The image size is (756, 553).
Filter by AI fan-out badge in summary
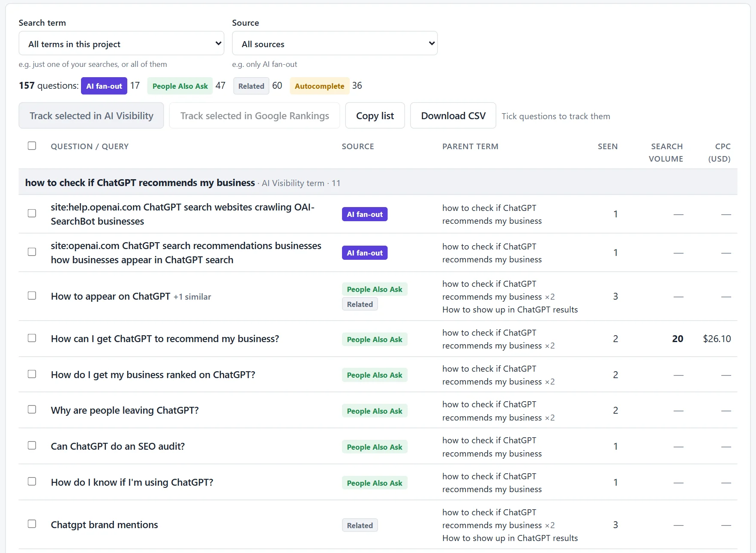[104, 86]
